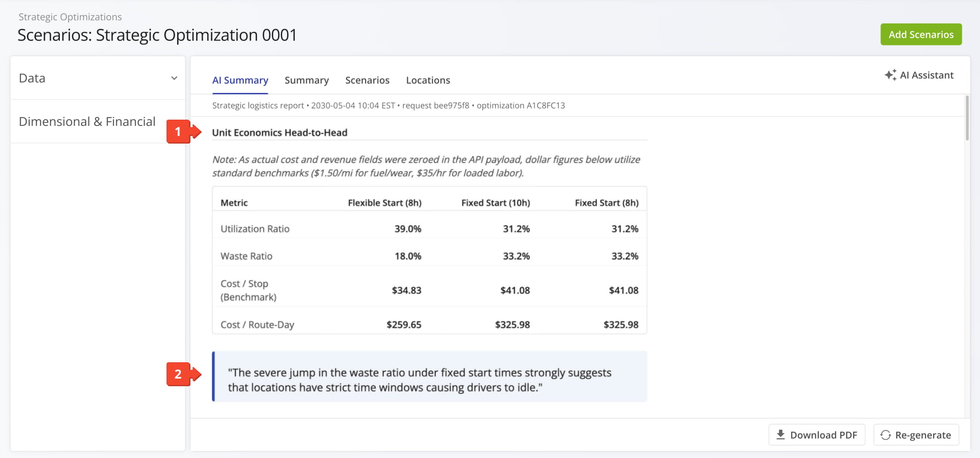This screenshot has height=458, width=980.
Task: Open the AI Summary tab
Action: point(240,80)
